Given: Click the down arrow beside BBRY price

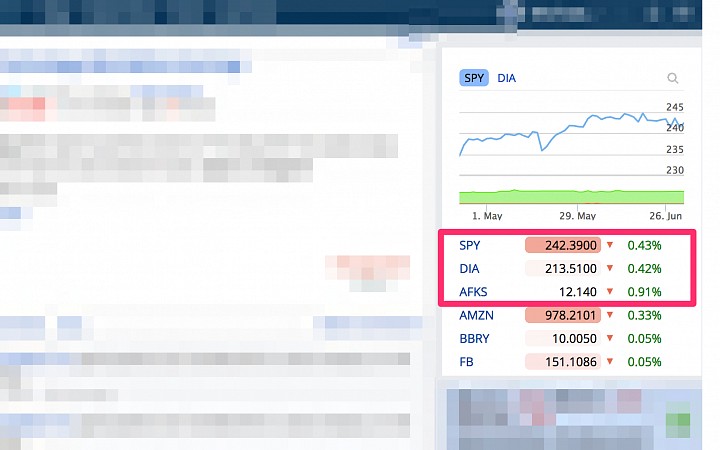Looking at the screenshot, I should tap(610, 338).
